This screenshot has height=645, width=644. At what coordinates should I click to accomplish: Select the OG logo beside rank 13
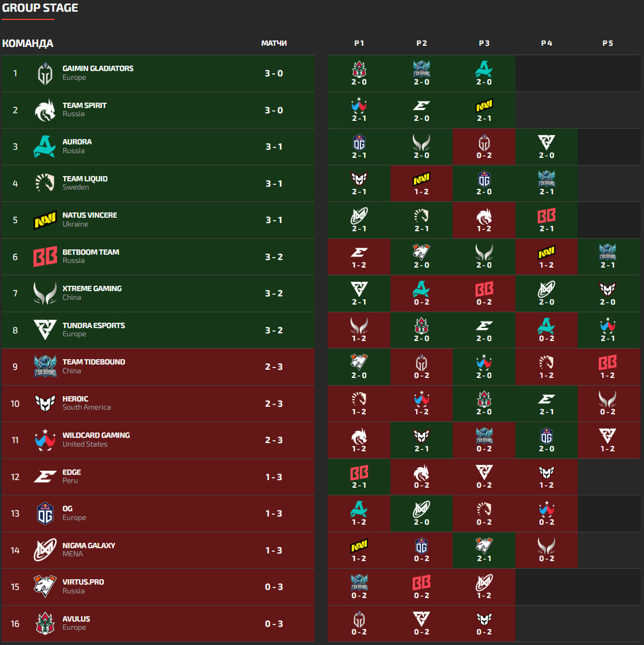pyautogui.click(x=45, y=514)
